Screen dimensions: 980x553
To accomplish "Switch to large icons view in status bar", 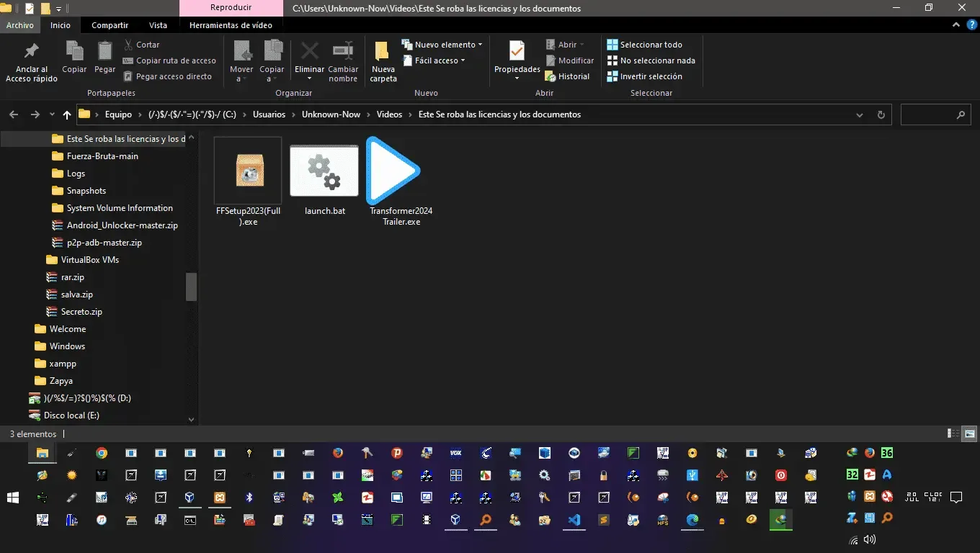I will point(969,434).
